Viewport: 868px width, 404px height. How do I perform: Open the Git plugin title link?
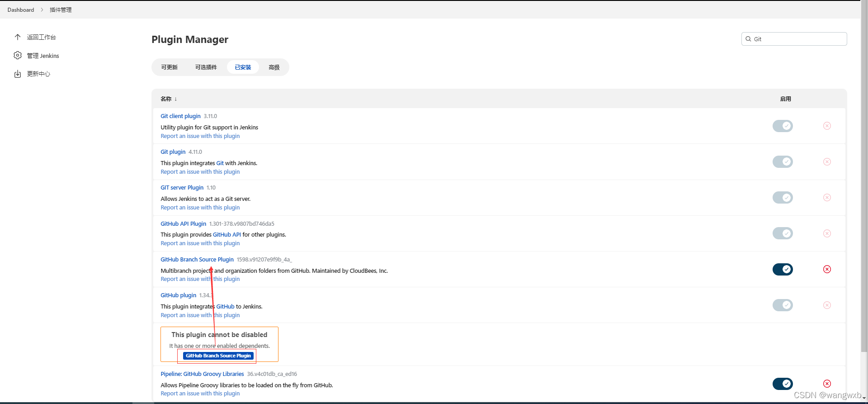[173, 152]
